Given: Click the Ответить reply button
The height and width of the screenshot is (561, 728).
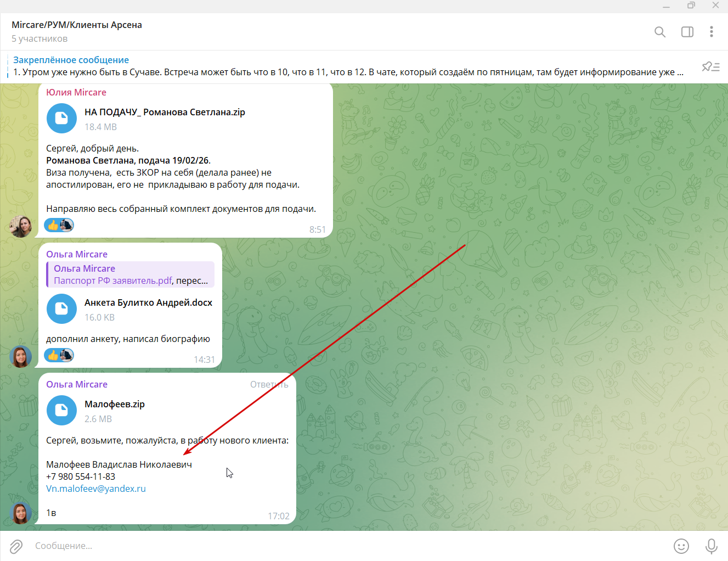Looking at the screenshot, I should point(269,384).
